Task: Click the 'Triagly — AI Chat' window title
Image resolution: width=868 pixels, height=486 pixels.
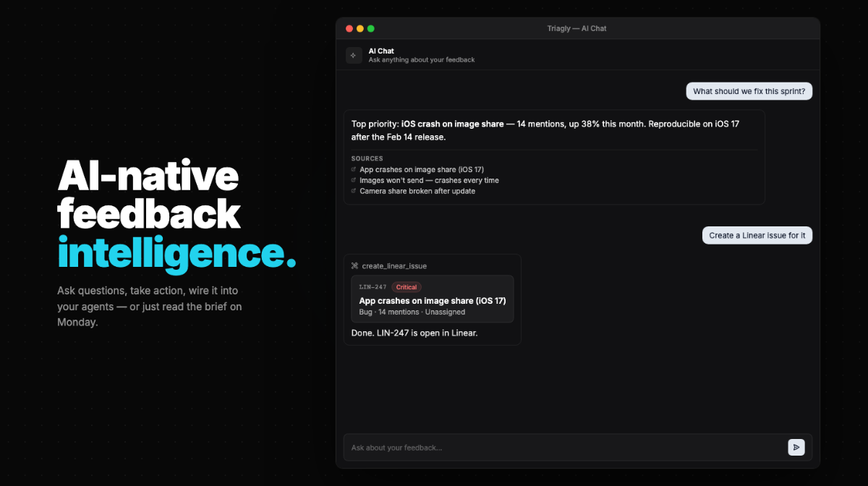Action: click(576, 28)
